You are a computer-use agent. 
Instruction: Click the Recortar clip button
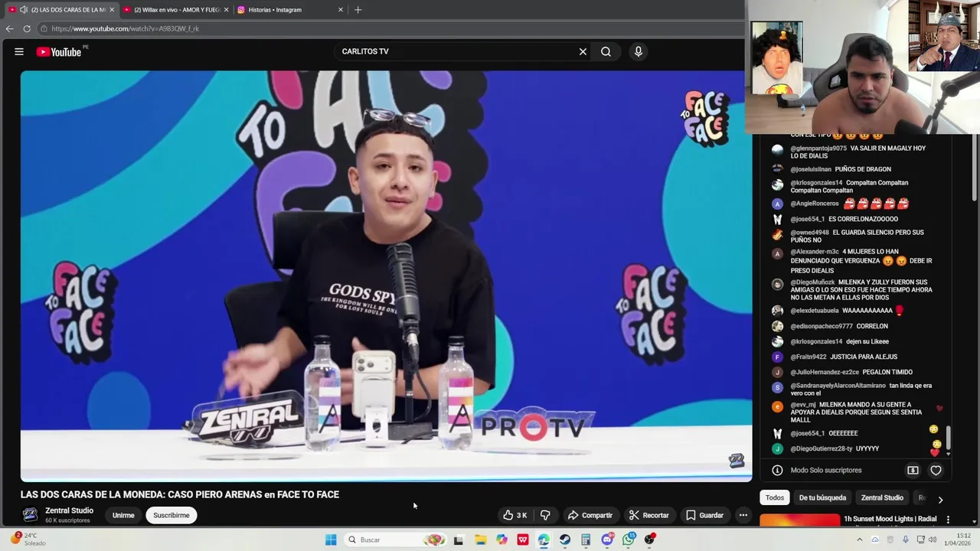point(648,515)
